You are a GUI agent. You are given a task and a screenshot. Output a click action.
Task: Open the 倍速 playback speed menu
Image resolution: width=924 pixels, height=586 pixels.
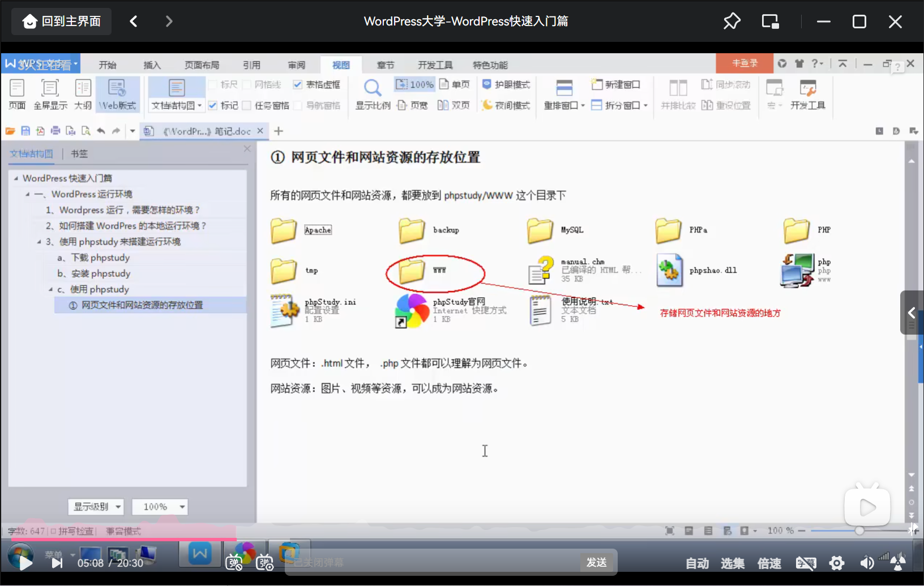click(769, 563)
